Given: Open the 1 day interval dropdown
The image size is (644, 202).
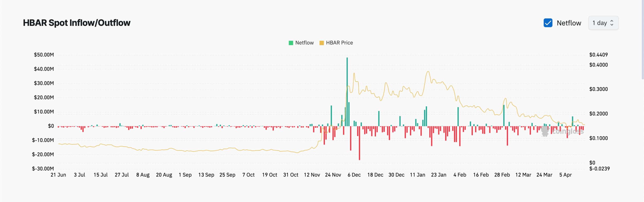Looking at the screenshot, I should 603,23.
